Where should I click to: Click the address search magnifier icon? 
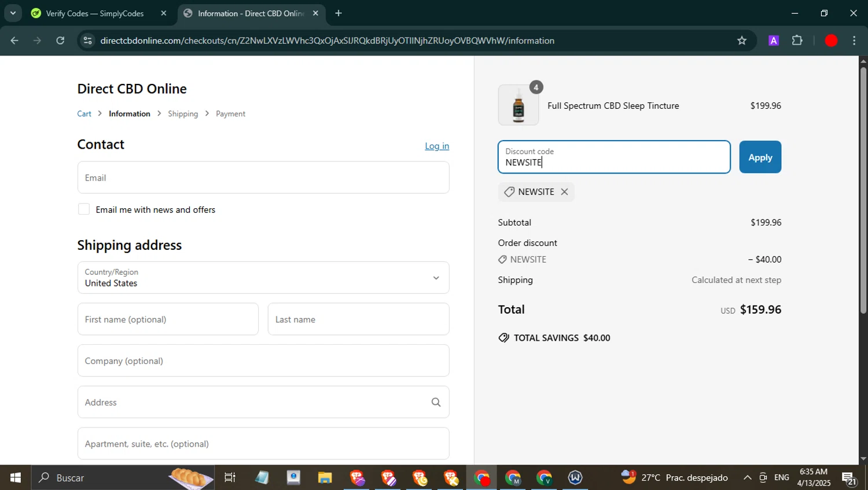436,402
